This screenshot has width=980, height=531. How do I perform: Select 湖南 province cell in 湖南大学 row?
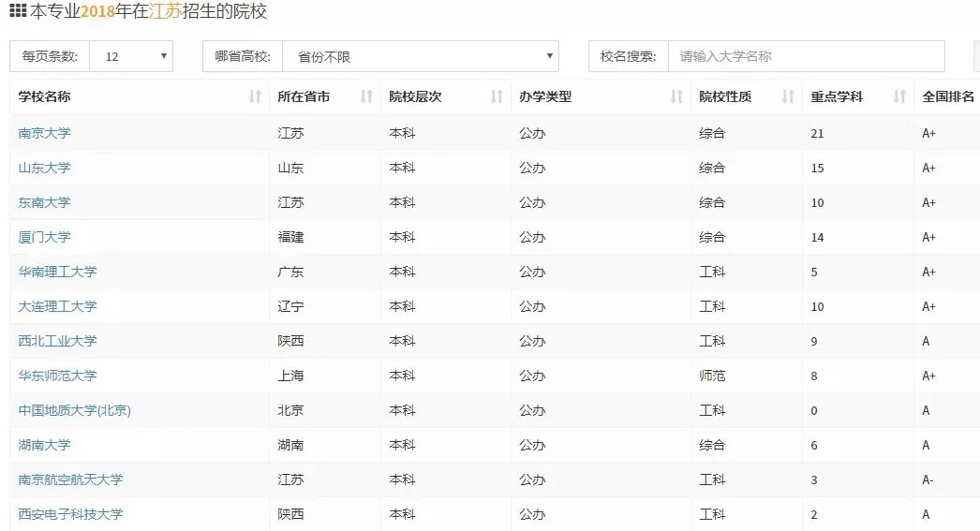290,445
